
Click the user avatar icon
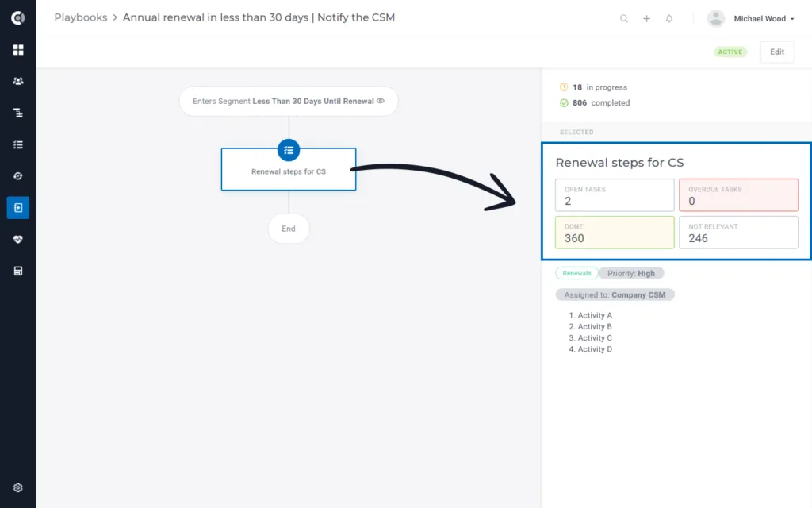716,19
